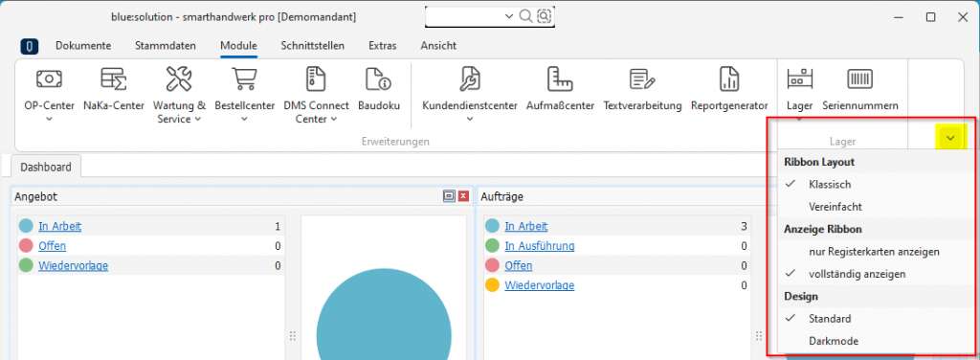Open Angebot Offen link
Screen dimensions: 980x360
coord(52,246)
